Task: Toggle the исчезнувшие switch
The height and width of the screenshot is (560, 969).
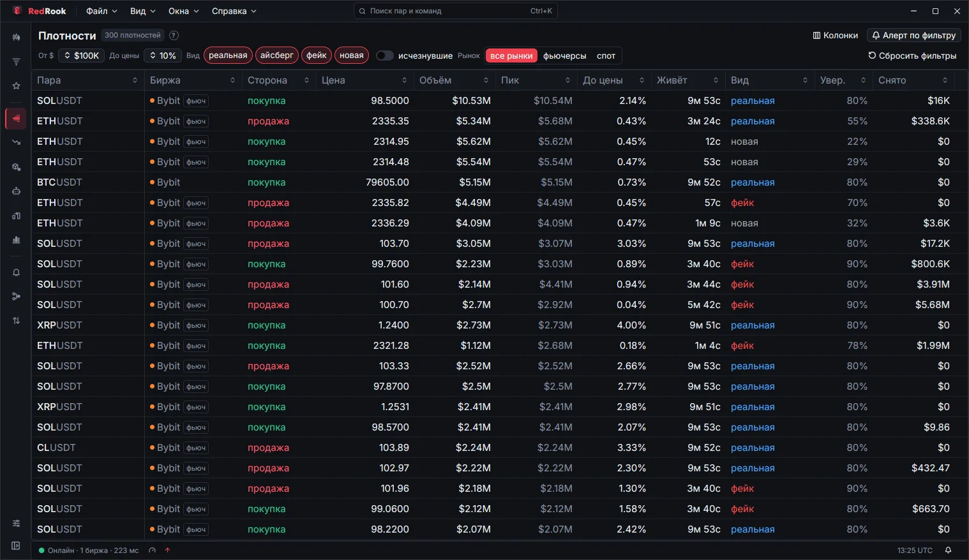Action: (384, 55)
